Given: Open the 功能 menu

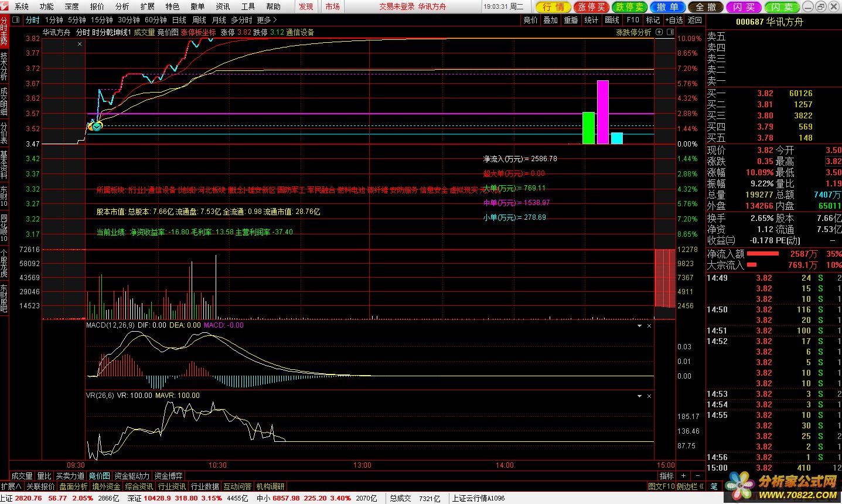Looking at the screenshot, I should tap(47, 6).
